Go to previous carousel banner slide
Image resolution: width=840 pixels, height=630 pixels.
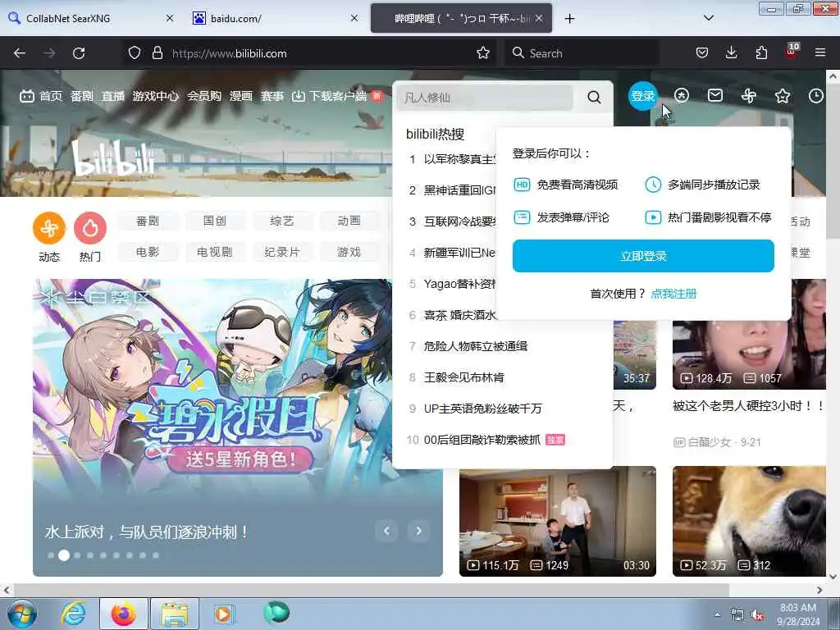[x=386, y=531]
